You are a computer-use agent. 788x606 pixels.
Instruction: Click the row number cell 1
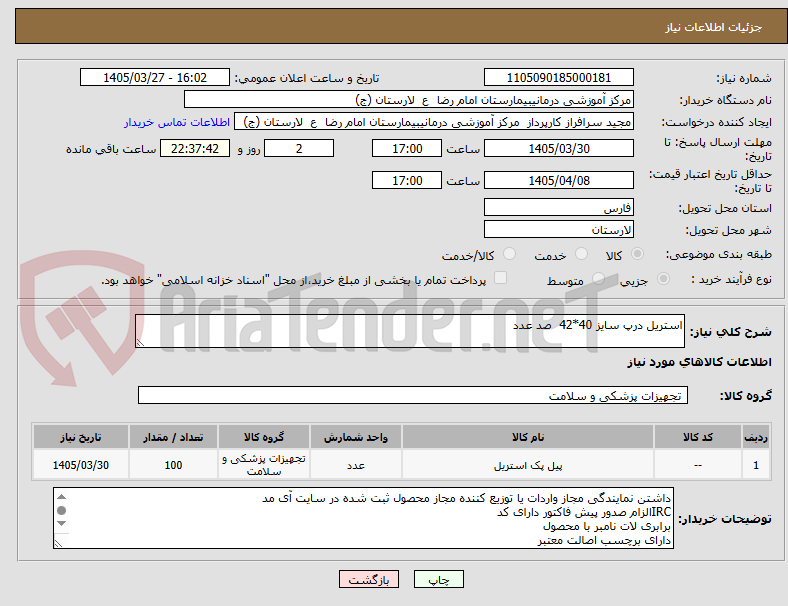(x=756, y=465)
